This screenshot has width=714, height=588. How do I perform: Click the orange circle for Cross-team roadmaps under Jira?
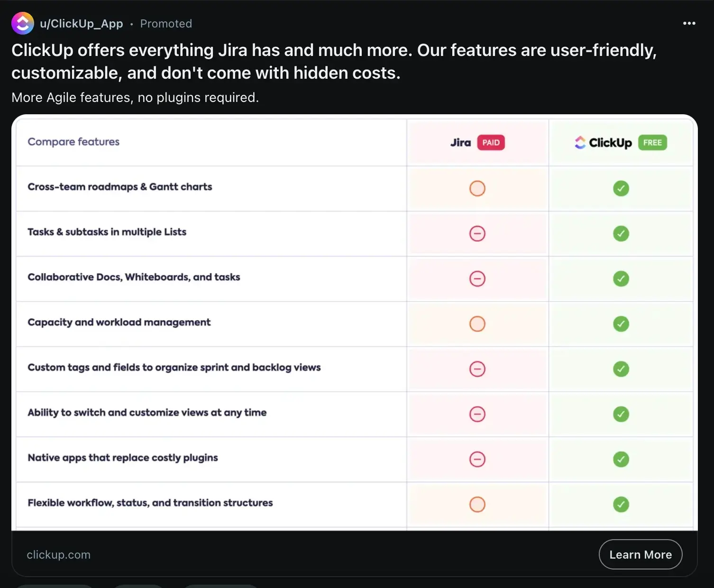pyautogui.click(x=477, y=188)
